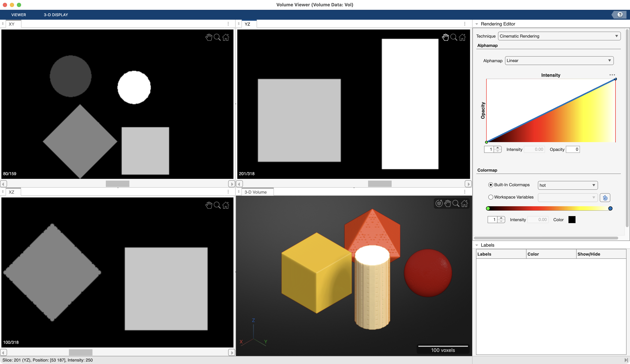Viewport: 630px width, 364px height.
Task: Switch to the 3-D DISPLAY tab
Action: (56, 15)
